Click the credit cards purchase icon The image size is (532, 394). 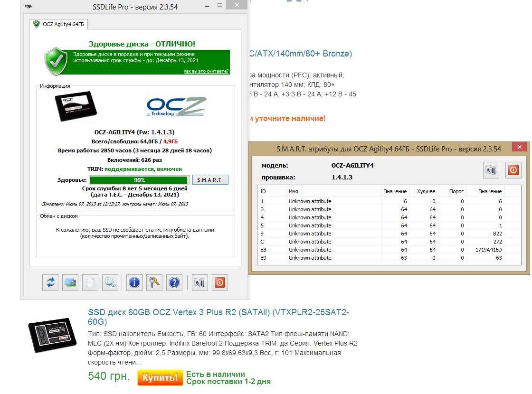pyautogui.click(x=70, y=282)
